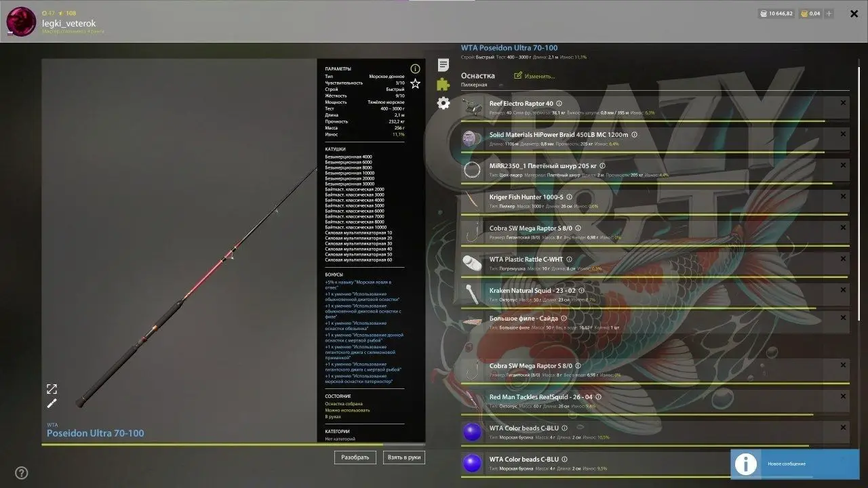Click the Байткаст. классическая 10000 entry
This screenshot has height=488, width=868.
[x=356, y=227]
